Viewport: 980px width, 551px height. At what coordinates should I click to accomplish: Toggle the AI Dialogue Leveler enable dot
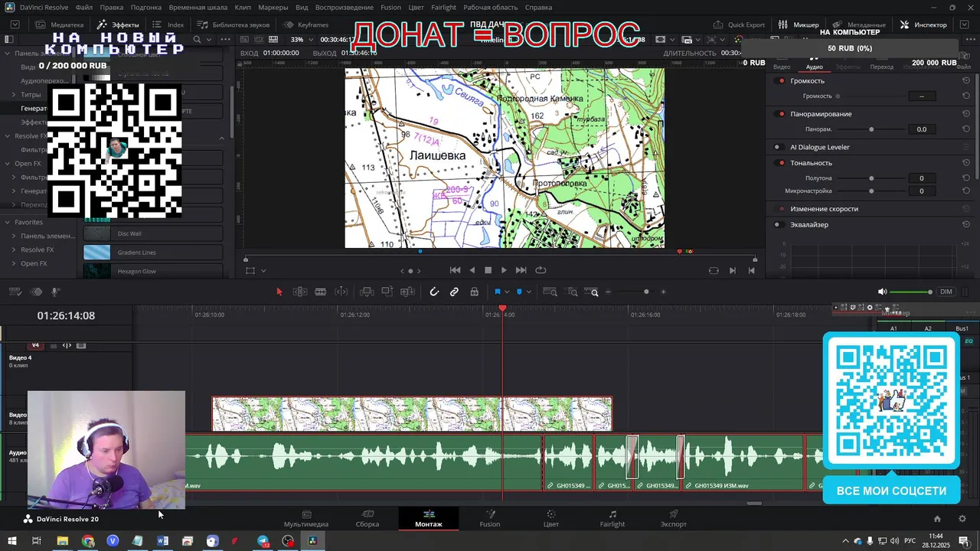tap(778, 147)
